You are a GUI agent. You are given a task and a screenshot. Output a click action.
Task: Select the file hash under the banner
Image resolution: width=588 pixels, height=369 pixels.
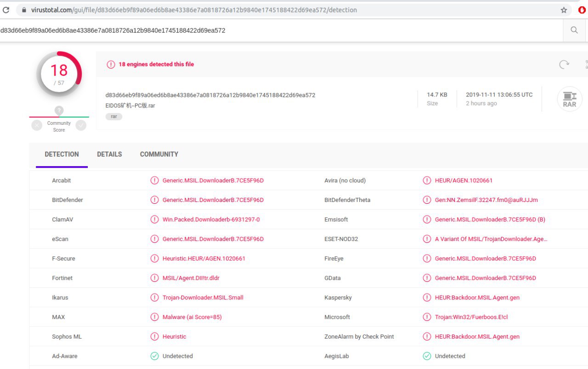pos(210,95)
